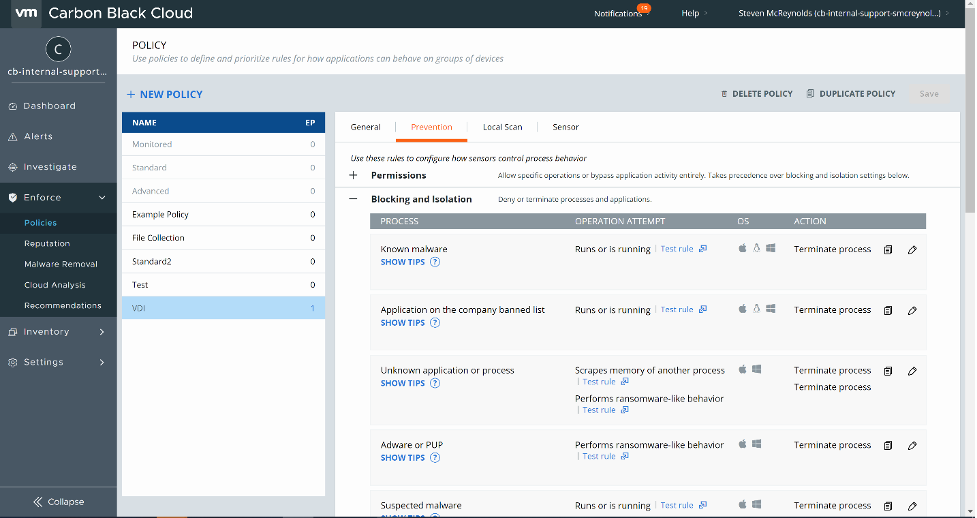Test rule for Suspected malware
Image resolution: width=977 pixels, height=518 pixels.
point(683,506)
